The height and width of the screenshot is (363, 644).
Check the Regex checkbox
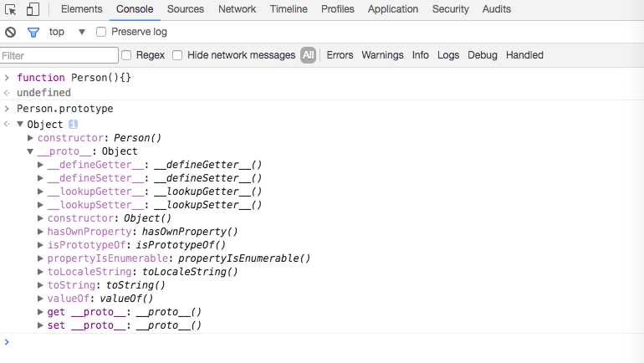[127, 55]
